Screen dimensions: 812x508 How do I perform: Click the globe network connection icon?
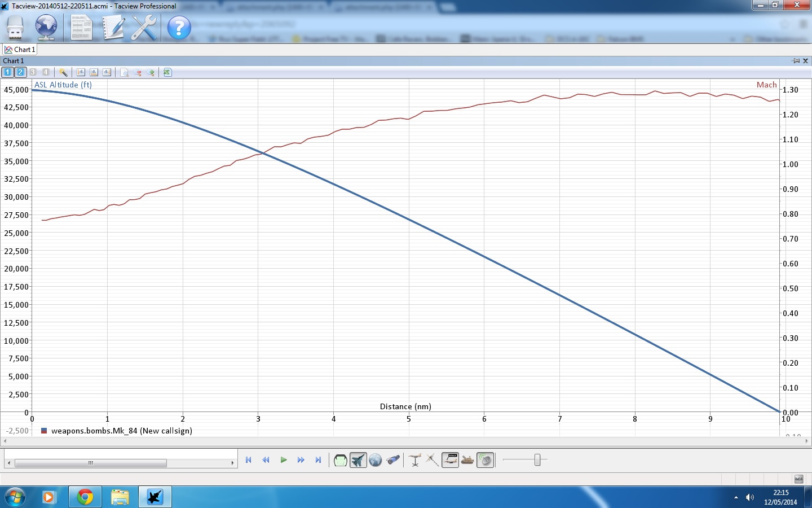pos(46,27)
